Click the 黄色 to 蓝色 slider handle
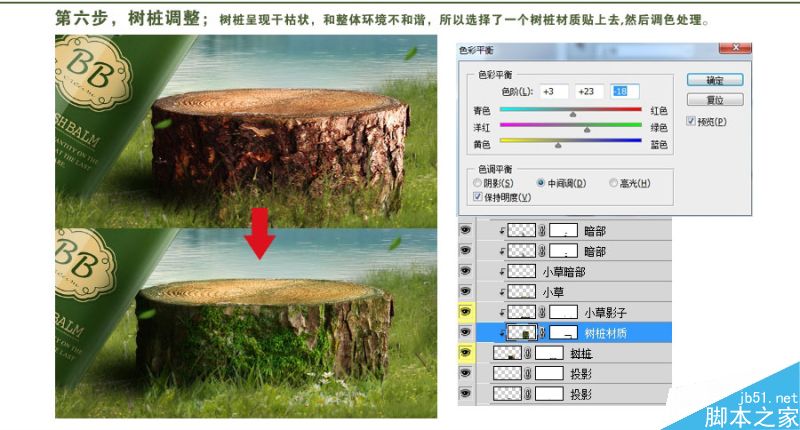This screenshot has height=430, width=800. (558, 146)
